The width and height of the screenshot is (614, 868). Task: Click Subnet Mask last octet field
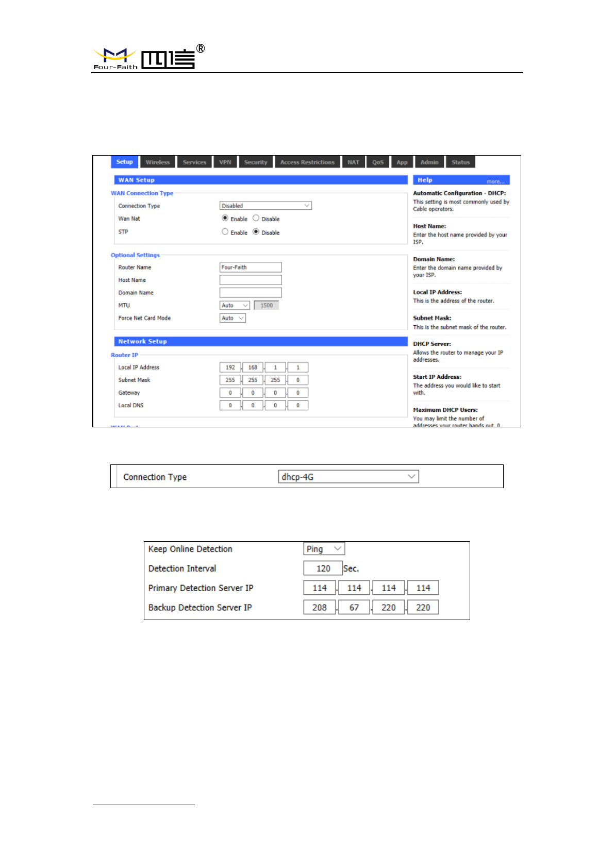pyautogui.click(x=298, y=380)
